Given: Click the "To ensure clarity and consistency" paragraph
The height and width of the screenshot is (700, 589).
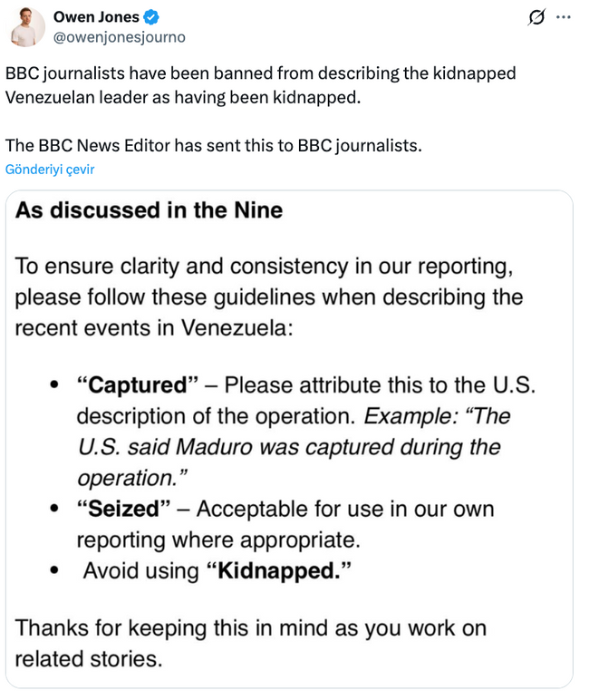Looking at the screenshot, I should 269,297.
